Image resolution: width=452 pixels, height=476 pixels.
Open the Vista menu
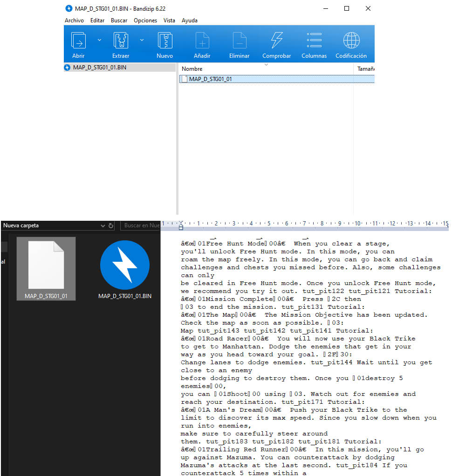click(169, 20)
